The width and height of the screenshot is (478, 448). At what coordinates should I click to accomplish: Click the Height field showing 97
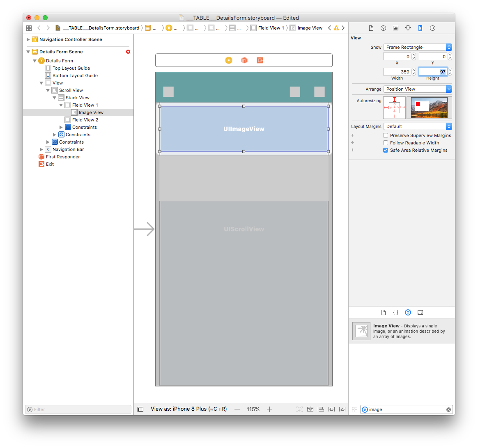pyautogui.click(x=432, y=71)
